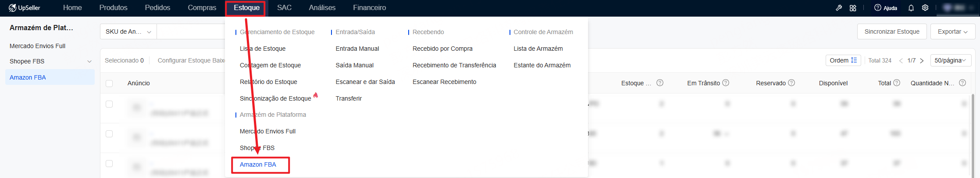Open the 50/página page size dropdown

point(951,60)
